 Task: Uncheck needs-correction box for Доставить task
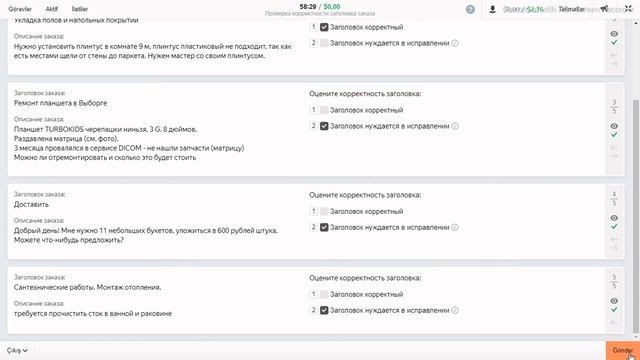click(324, 227)
